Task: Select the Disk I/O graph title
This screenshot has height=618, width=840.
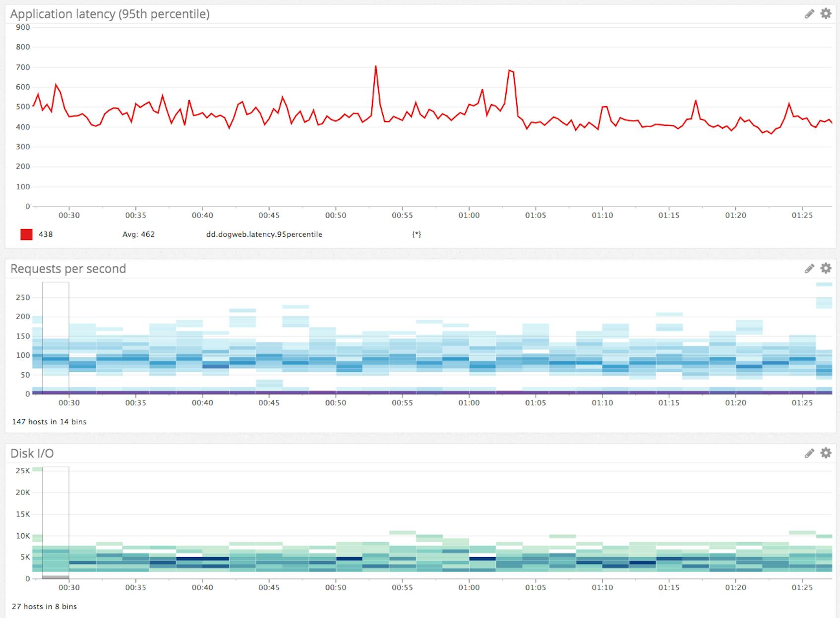Action: 31,452
